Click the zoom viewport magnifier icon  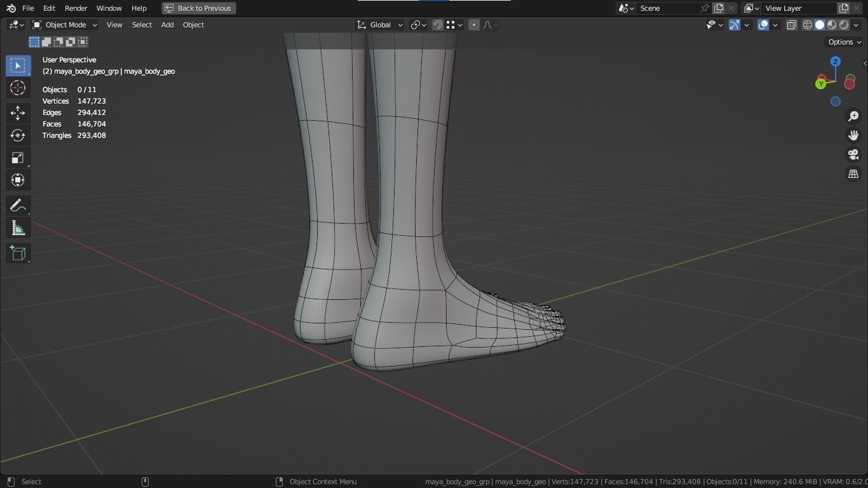853,116
